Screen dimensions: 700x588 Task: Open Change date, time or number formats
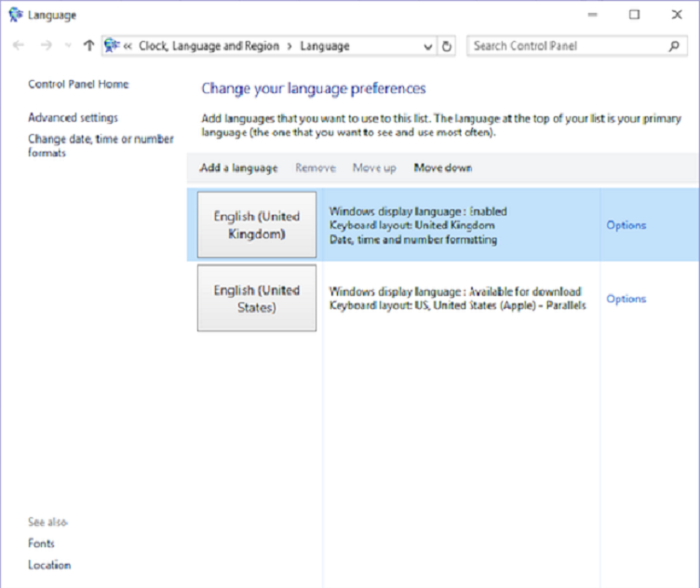tap(101, 146)
